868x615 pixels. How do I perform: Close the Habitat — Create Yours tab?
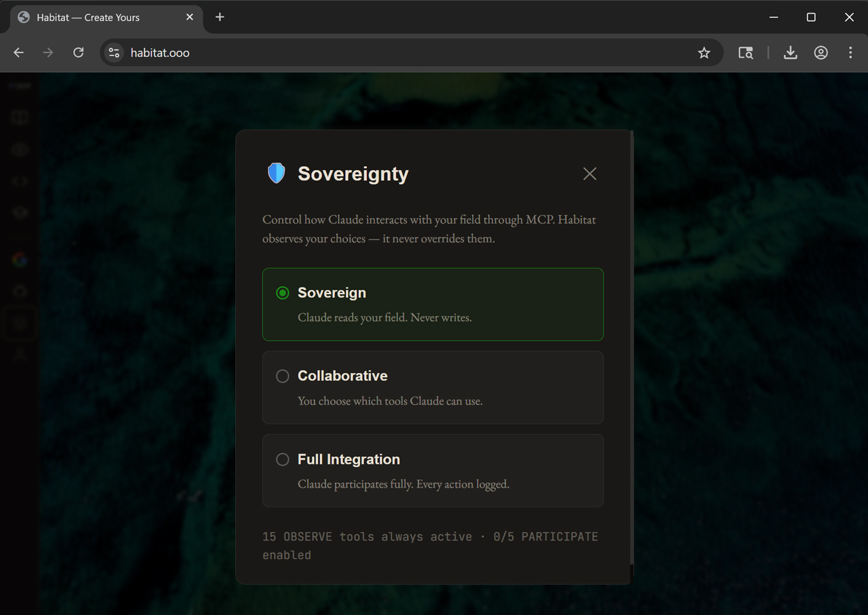(190, 17)
